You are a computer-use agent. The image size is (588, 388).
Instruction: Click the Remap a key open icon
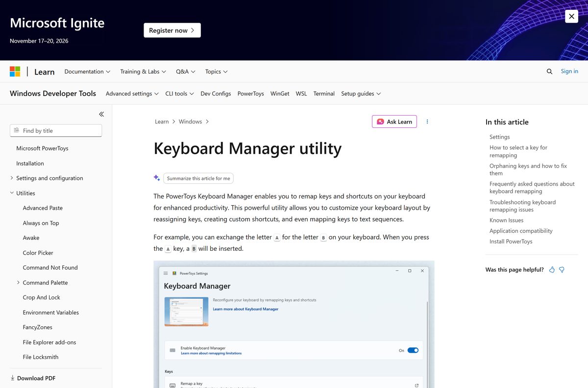pyautogui.click(x=416, y=386)
